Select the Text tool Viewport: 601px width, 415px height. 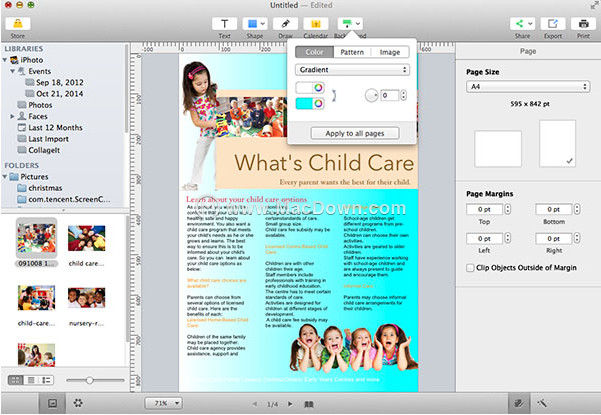pyautogui.click(x=224, y=24)
